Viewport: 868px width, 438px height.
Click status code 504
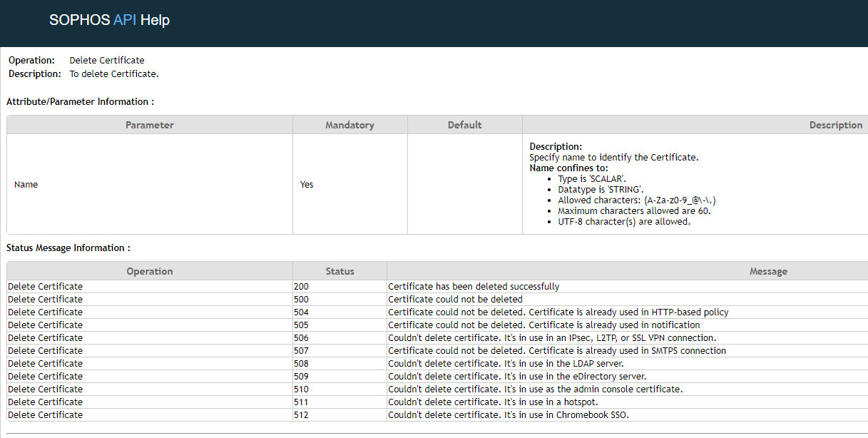301,312
